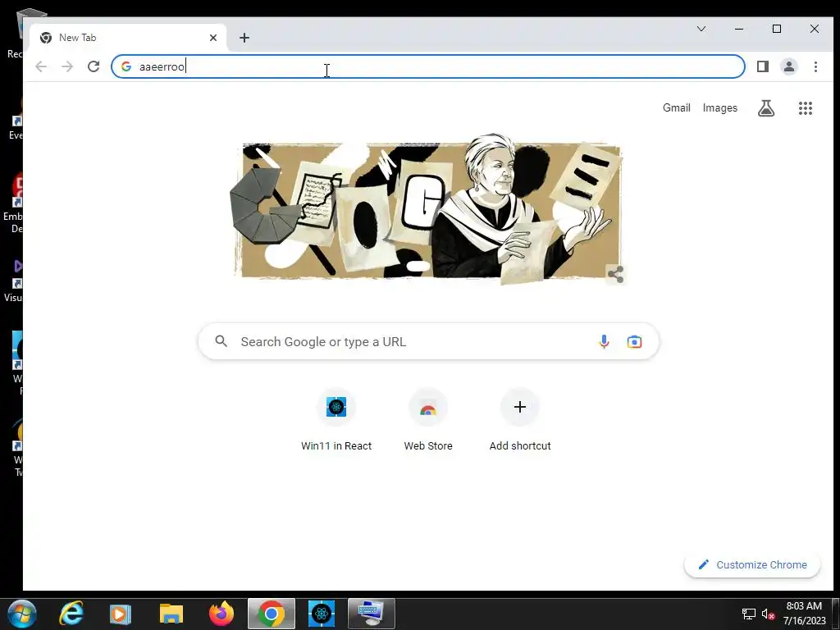Click the magnifier icon in search box
The height and width of the screenshot is (630, 840).
(221, 341)
